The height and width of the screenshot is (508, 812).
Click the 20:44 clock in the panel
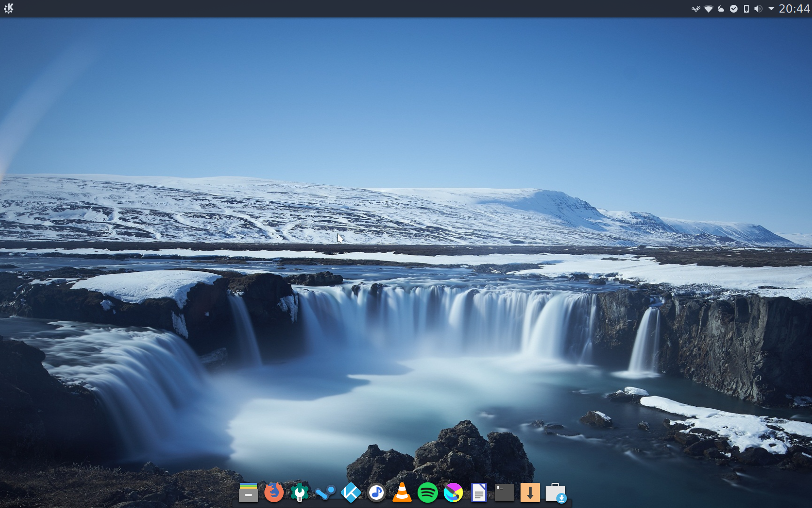coord(794,9)
